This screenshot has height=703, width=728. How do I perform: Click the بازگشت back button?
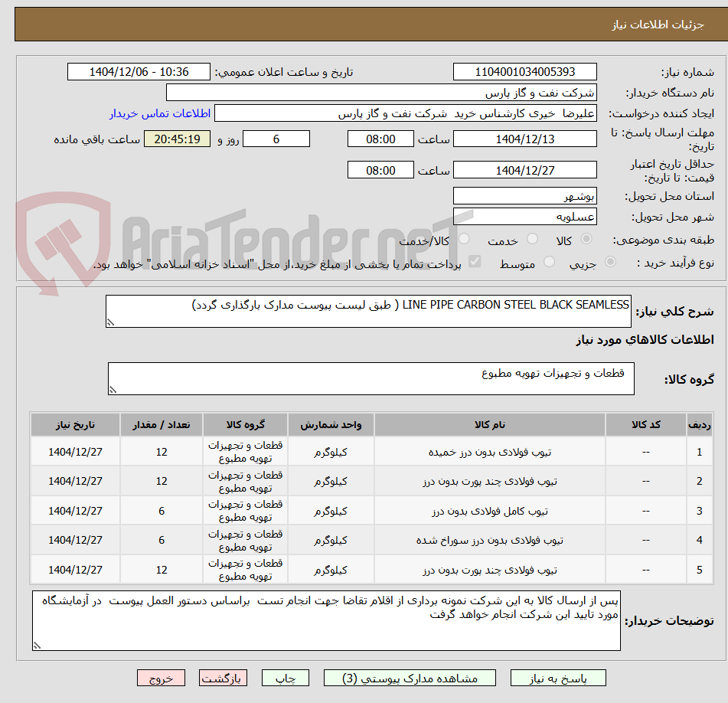pyautogui.click(x=223, y=678)
